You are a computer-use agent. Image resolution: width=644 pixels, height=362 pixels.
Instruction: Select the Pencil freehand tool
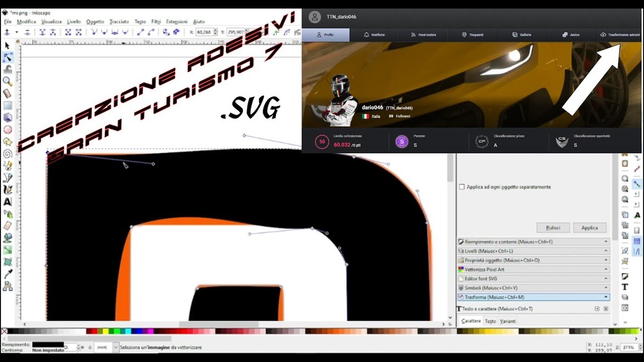point(7,165)
